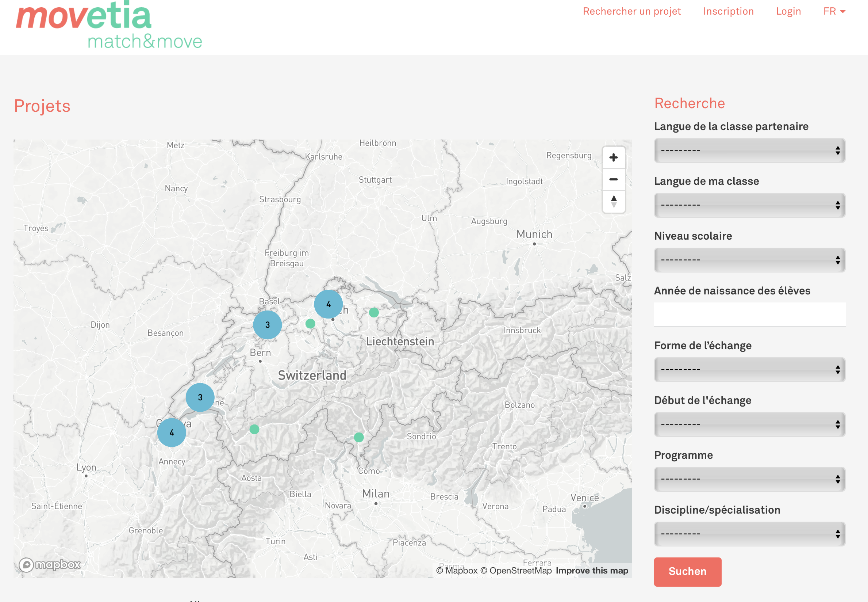Image resolution: width=868 pixels, height=602 pixels.
Task: Zoom out on the map
Action: pyautogui.click(x=614, y=180)
